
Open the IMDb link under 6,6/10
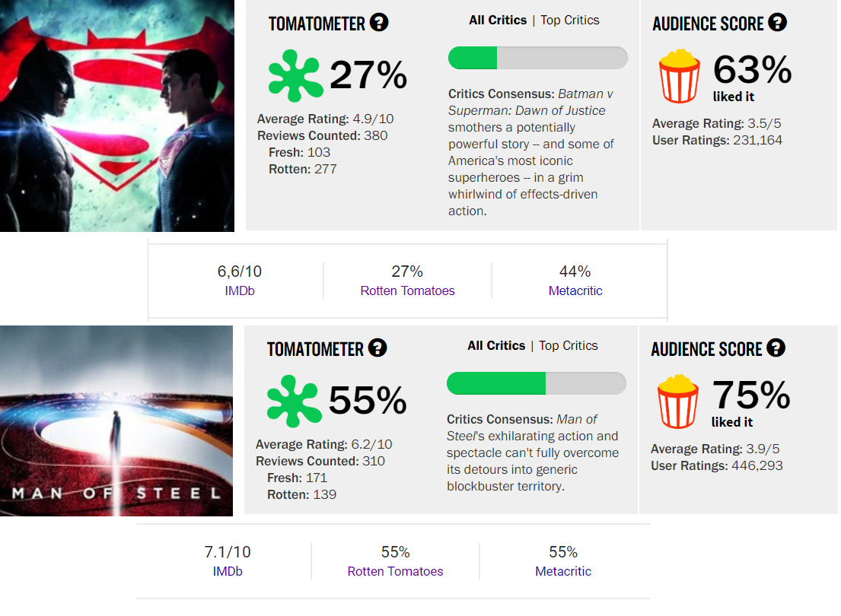click(x=240, y=291)
